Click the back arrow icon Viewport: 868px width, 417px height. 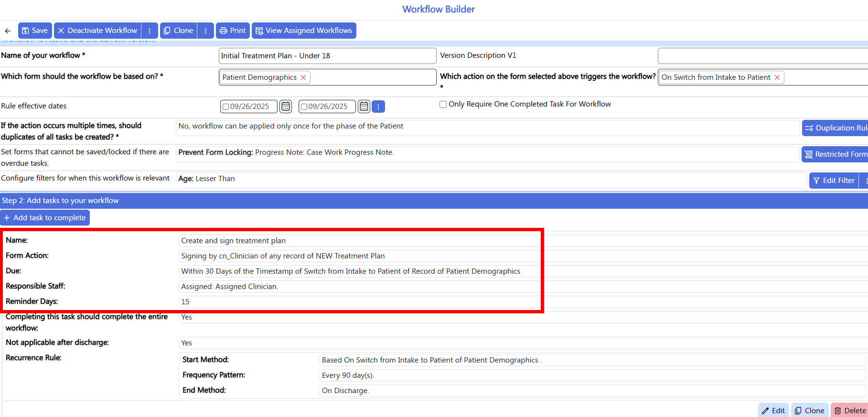tap(8, 31)
